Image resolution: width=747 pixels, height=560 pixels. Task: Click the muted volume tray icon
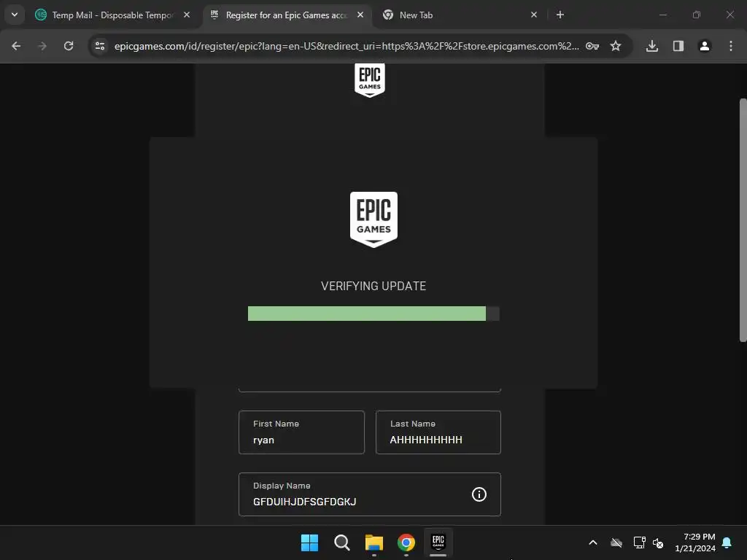pos(658,542)
